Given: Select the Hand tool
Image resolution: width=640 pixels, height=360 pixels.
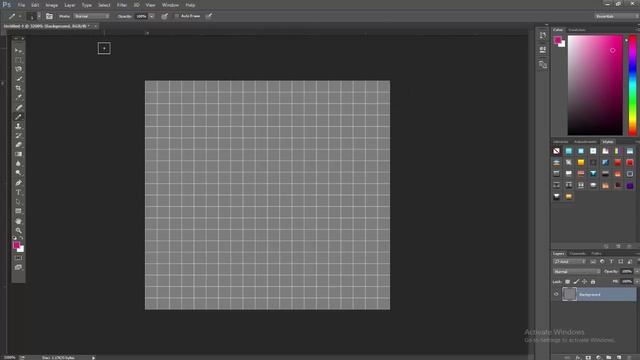Looking at the screenshot, I should pos(18,221).
